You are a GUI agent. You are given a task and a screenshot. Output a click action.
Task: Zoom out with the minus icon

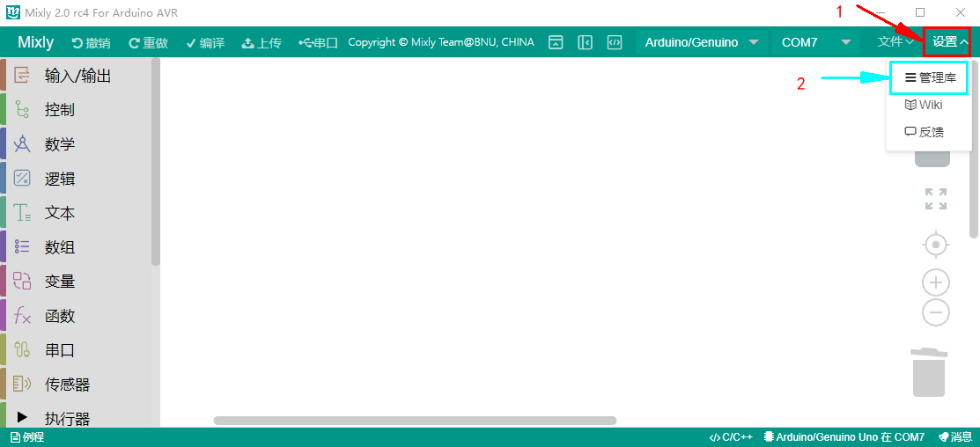point(936,312)
